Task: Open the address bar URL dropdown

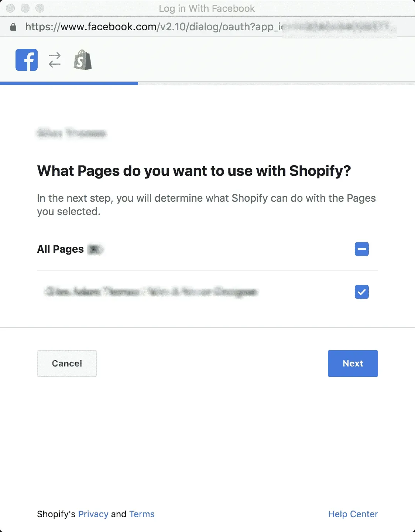Action: point(207,26)
